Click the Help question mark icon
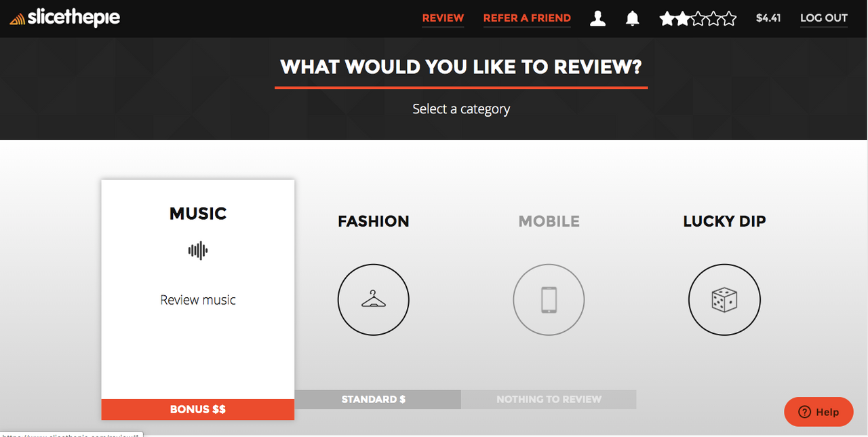868x437 pixels. (x=805, y=412)
